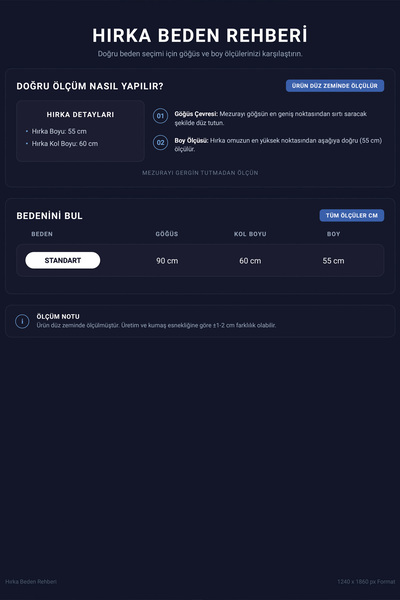The image size is (400, 600).
Task: Click the BEDEN column header
Action: [42, 234]
